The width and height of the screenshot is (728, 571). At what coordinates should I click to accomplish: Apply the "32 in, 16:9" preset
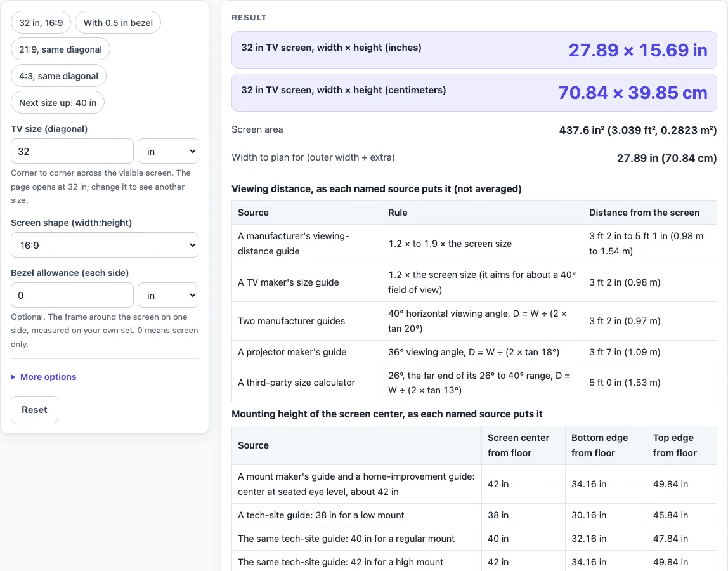pos(41,23)
